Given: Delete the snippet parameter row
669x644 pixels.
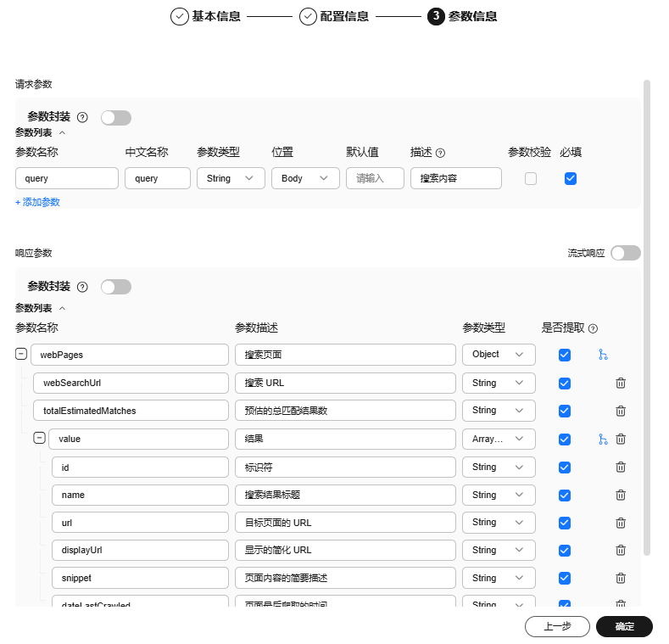Looking at the screenshot, I should pos(621,578).
